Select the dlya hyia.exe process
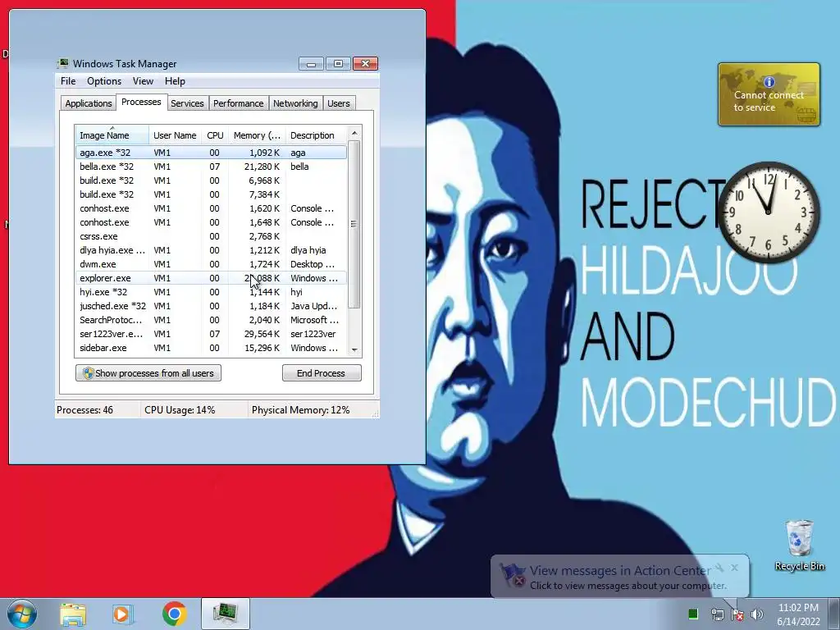The width and height of the screenshot is (840, 630). 211,249
